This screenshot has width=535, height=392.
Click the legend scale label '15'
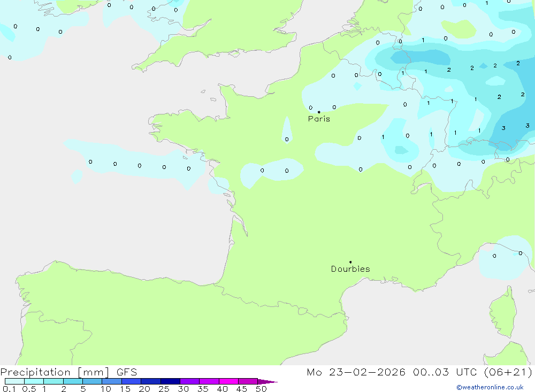pos(125,389)
